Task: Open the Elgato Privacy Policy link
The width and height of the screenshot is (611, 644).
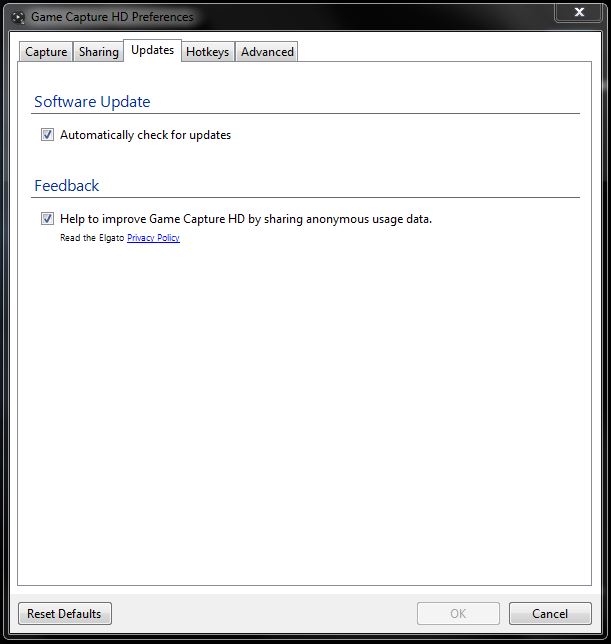Action: pos(153,238)
